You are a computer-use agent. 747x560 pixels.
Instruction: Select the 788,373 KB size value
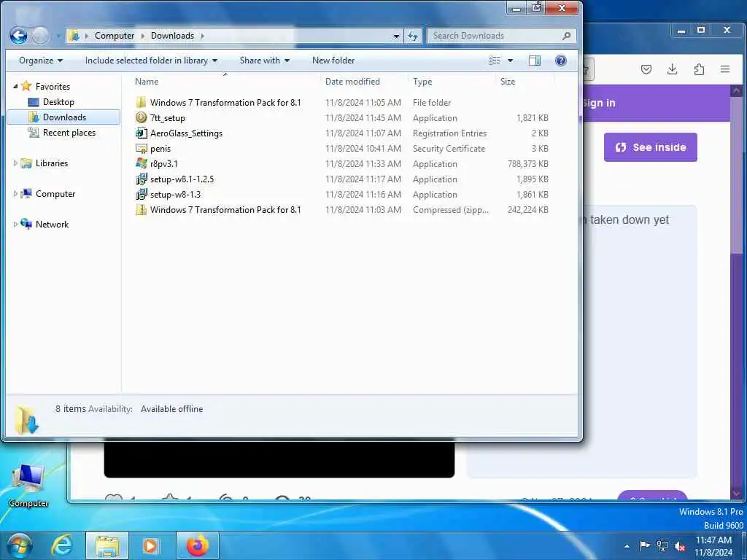click(x=528, y=164)
